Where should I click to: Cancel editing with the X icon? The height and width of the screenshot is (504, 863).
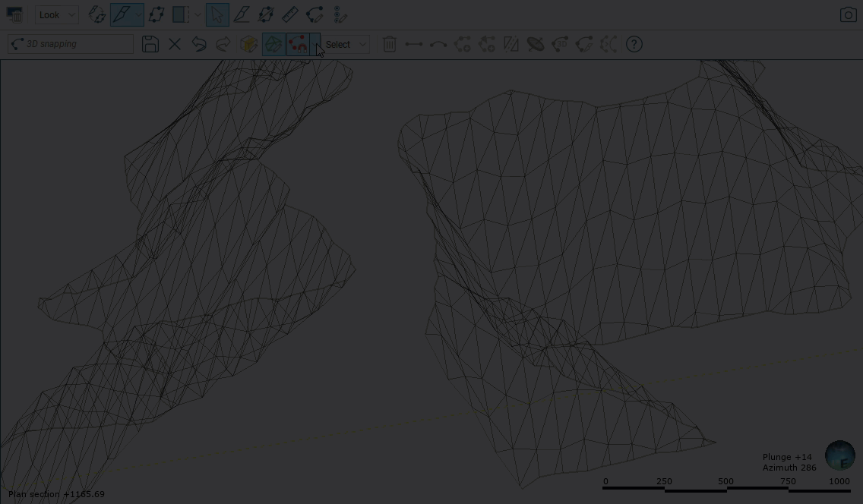pyautogui.click(x=175, y=44)
